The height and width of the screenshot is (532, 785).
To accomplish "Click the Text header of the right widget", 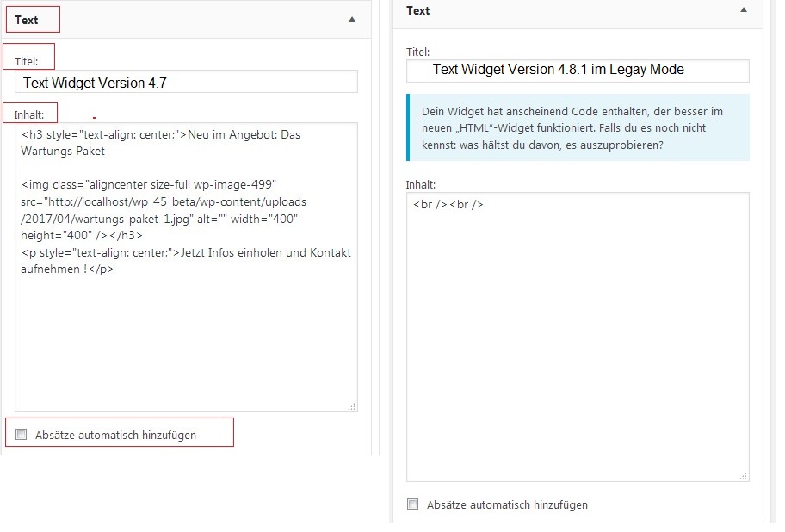I will 417,10.
